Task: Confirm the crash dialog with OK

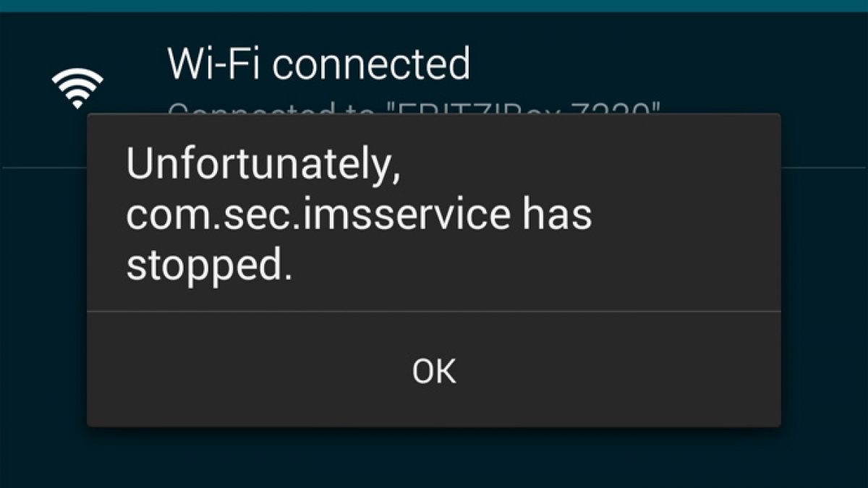Action: coord(434,370)
